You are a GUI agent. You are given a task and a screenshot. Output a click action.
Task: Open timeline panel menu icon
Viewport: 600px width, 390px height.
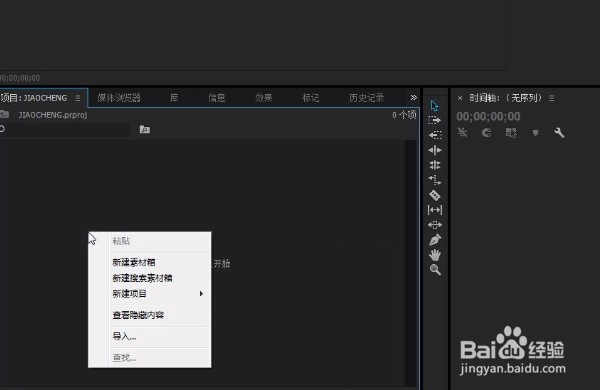tap(551, 98)
